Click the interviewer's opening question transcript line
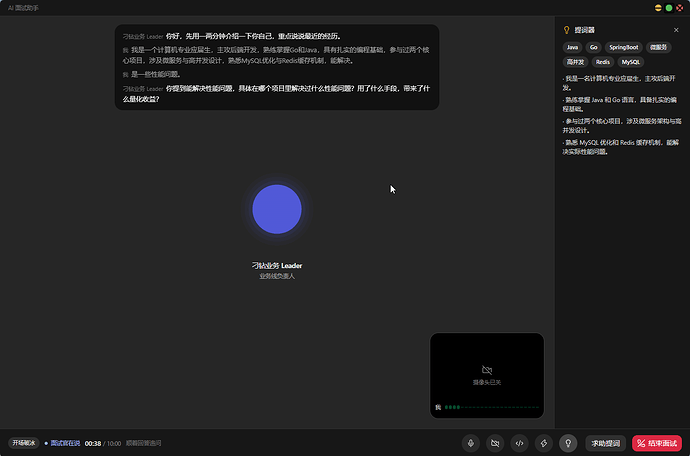The height and width of the screenshot is (456, 690). coord(232,36)
